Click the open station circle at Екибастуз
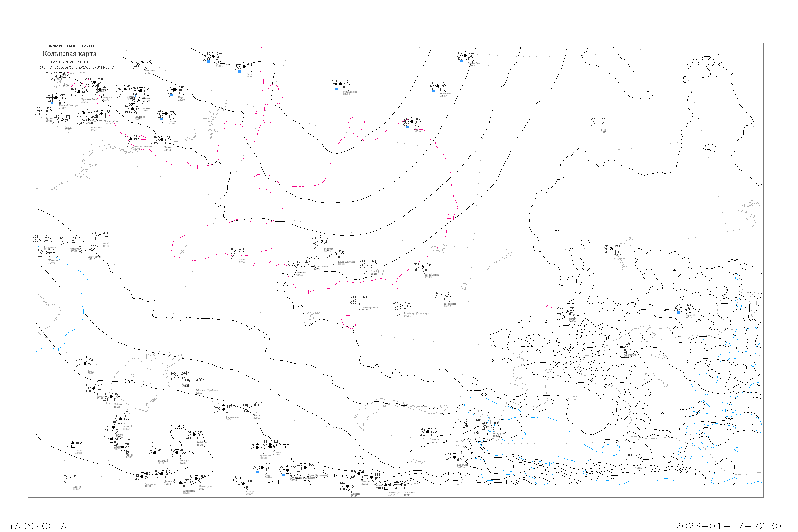This screenshot has width=798, height=532. click(401, 306)
